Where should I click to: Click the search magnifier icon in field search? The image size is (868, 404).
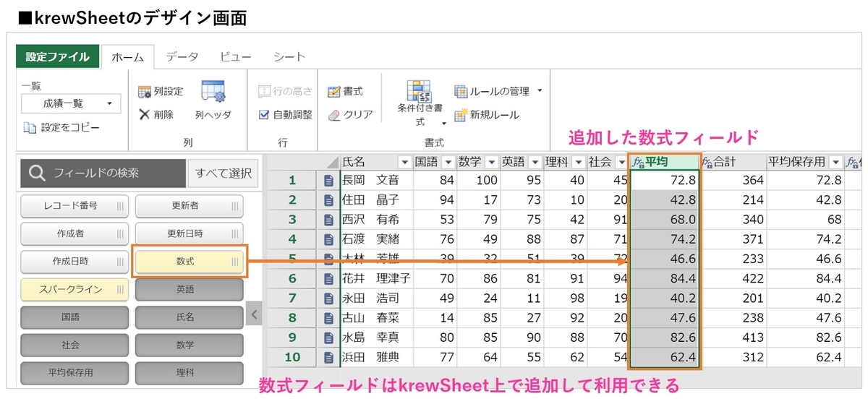(38, 173)
